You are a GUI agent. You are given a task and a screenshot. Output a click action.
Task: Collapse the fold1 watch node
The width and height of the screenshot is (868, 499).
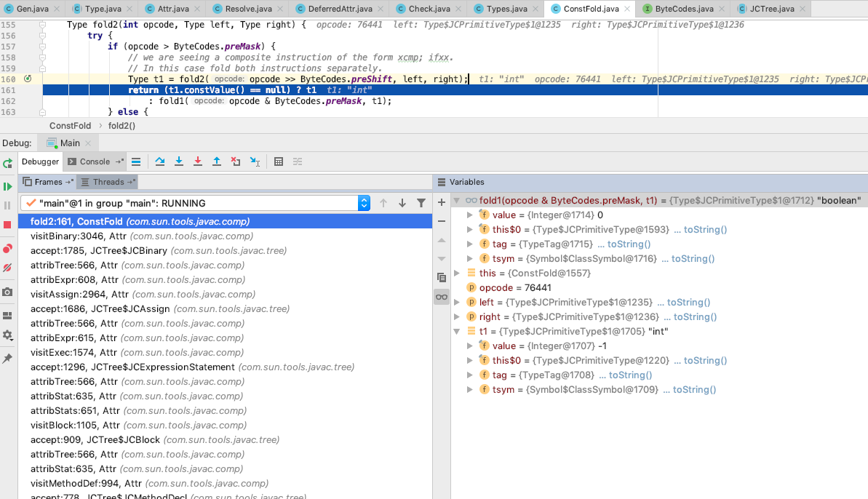click(457, 200)
